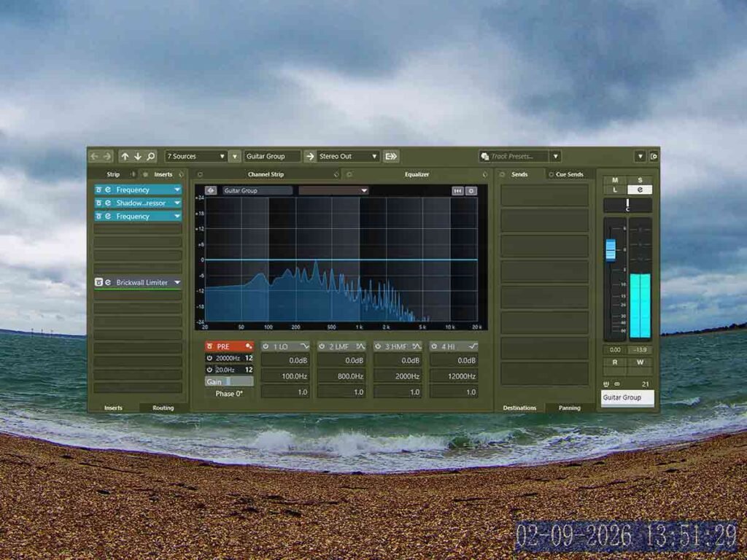Enable the 4 HI band power
Screen dimensions: 747x560
click(x=434, y=346)
